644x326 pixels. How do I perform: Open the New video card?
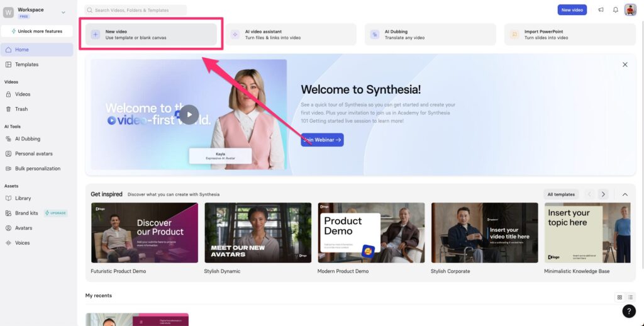tap(151, 35)
